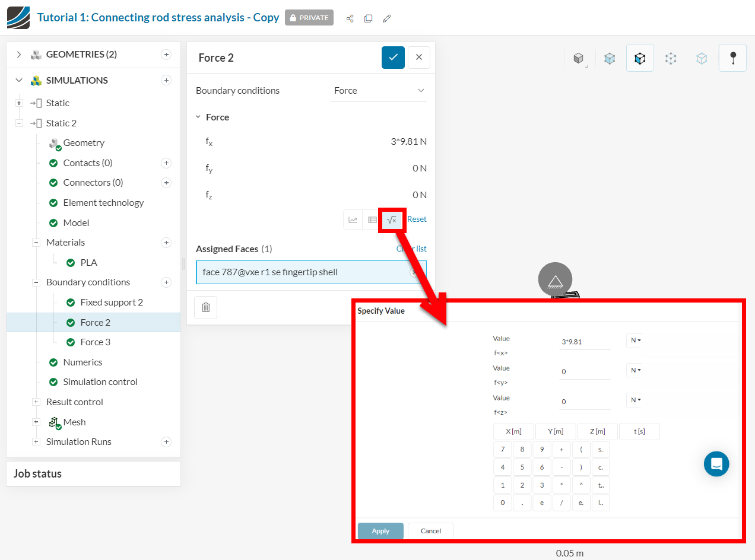Open the chart/graph input icon
Screen dimensions: 755x560
[x=353, y=219]
